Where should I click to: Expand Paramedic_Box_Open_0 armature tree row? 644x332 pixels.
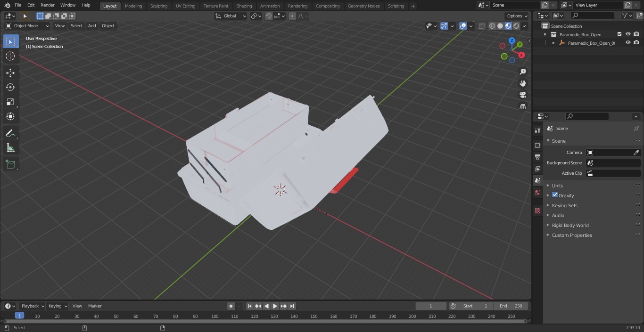553,43
